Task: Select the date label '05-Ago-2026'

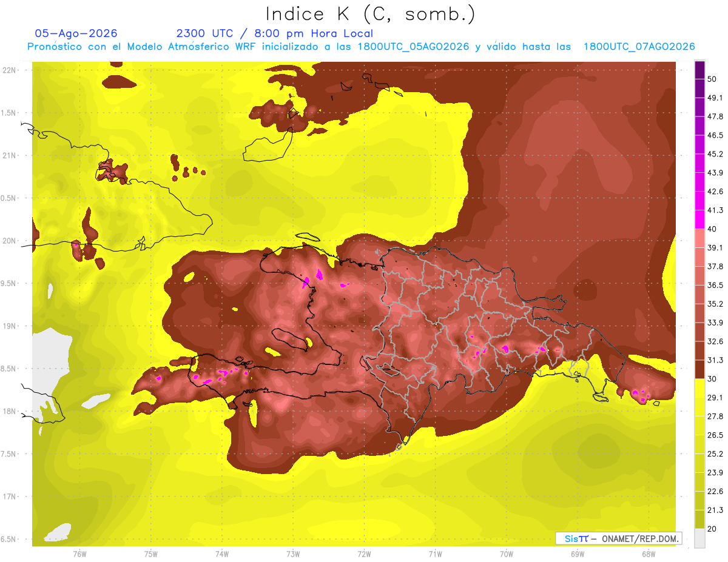Action: coord(76,33)
